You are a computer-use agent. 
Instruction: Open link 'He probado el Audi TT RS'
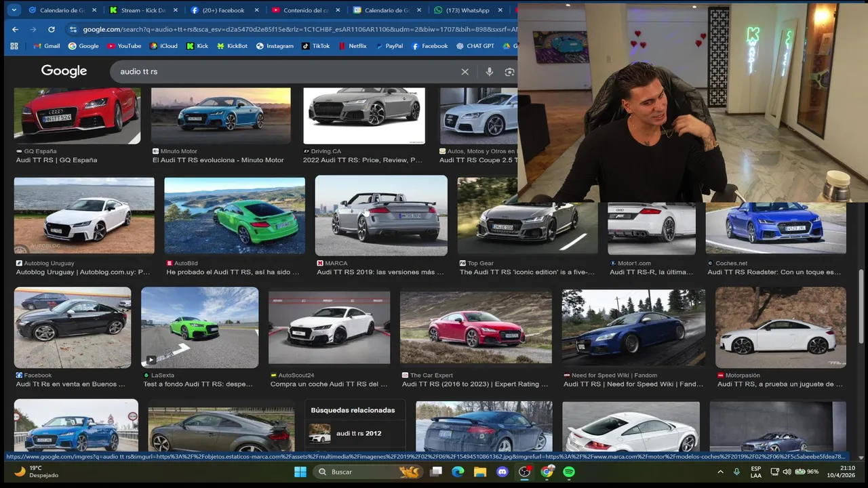[x=233, y=272]
